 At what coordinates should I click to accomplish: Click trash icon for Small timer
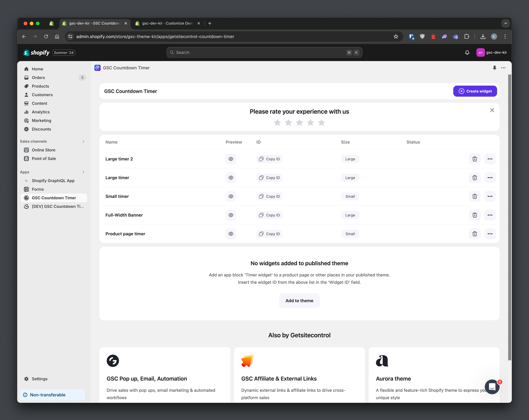click(x=475, y=196)
